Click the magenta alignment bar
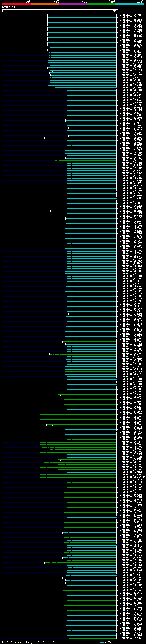 (x=76, y=417)
